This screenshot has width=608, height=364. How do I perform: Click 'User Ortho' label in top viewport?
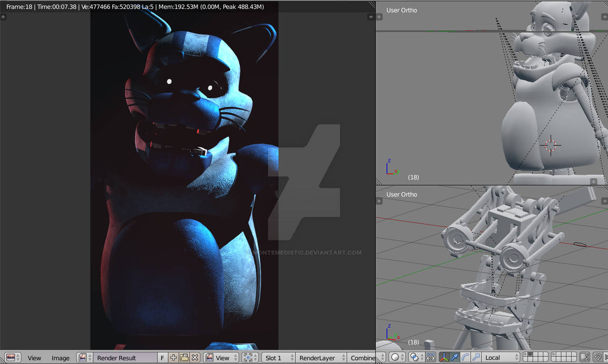click(x=402, y=10)
